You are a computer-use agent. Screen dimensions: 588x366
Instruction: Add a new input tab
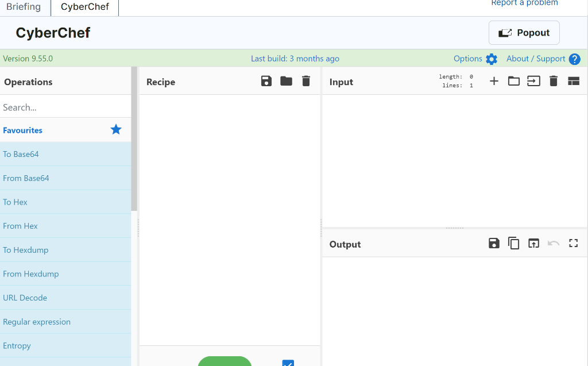tap(494, 81)
